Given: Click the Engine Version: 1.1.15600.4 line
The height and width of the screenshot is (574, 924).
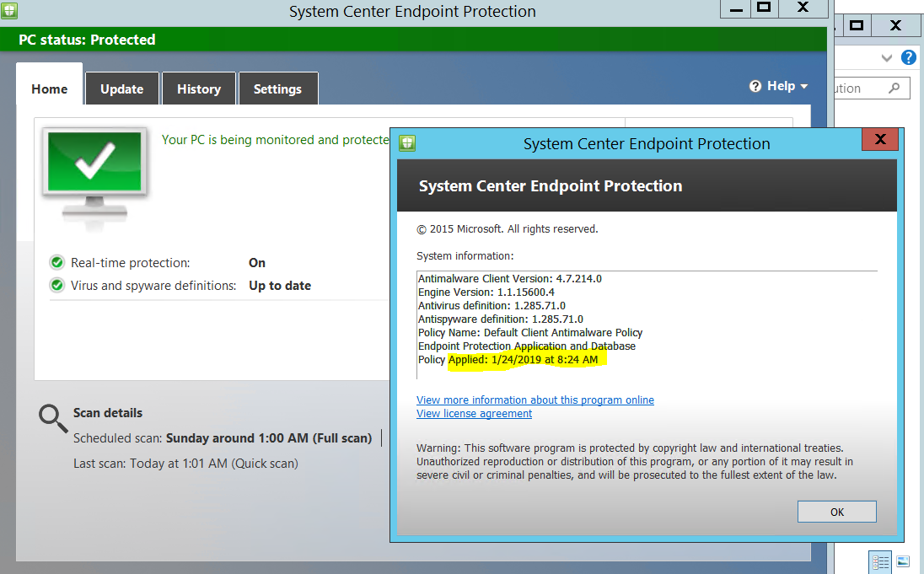Looking at the screenshot, I should tap(486, 292).
